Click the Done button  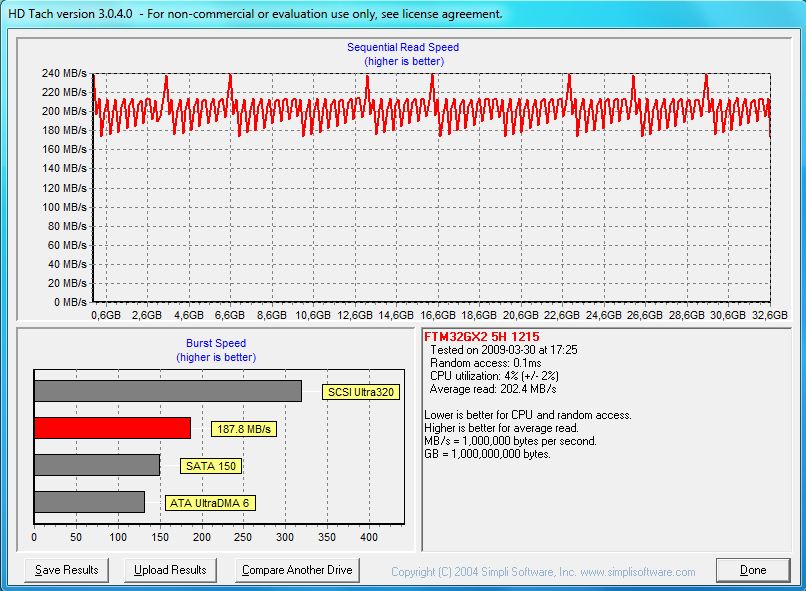coord(753,570)
